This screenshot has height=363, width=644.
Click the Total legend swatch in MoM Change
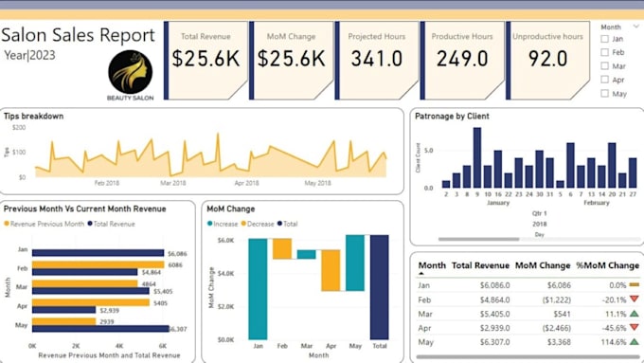(279, 224)
